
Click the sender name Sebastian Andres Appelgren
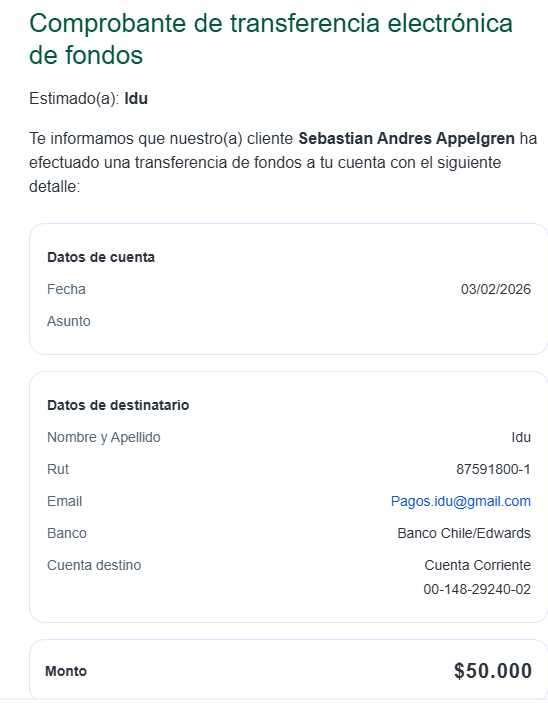click(406, 139)
